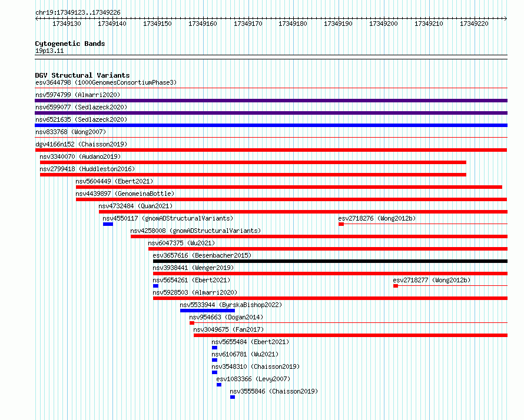
Task: Click the blue nsv3555846 (Chaisson2019) block
Action: (x=233, y=397)
